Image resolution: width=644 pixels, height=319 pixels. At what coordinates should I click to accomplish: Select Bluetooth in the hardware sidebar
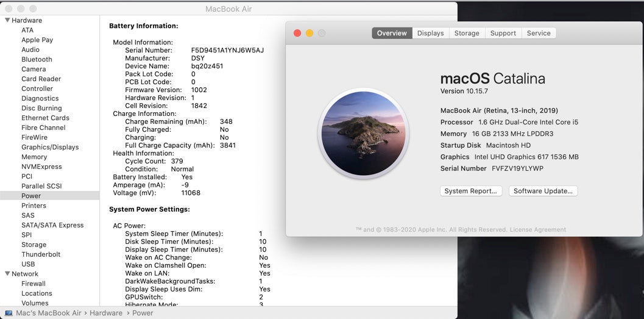37,59
